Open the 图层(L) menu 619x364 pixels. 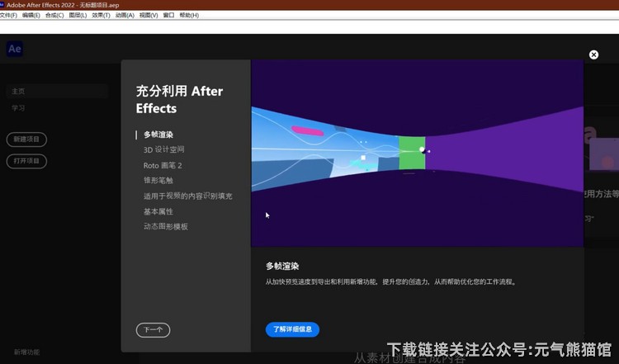pyautogui.click(x=78, y=15)
